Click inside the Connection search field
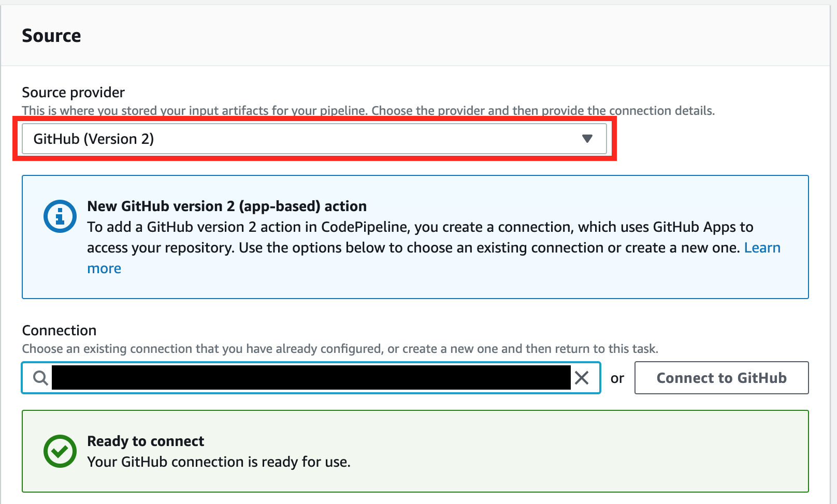This screenshot has height=504, width=837. click(x=311, y=378)
